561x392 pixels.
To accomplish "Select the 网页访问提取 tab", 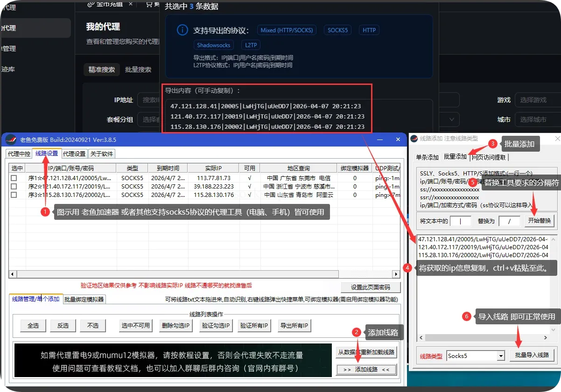I will [x=488, y=157].
